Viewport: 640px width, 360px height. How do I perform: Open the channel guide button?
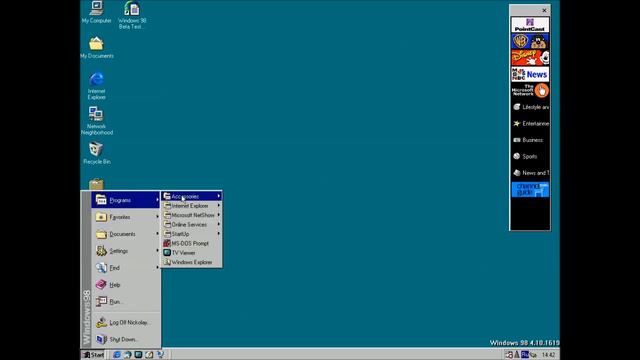point(530,189)
